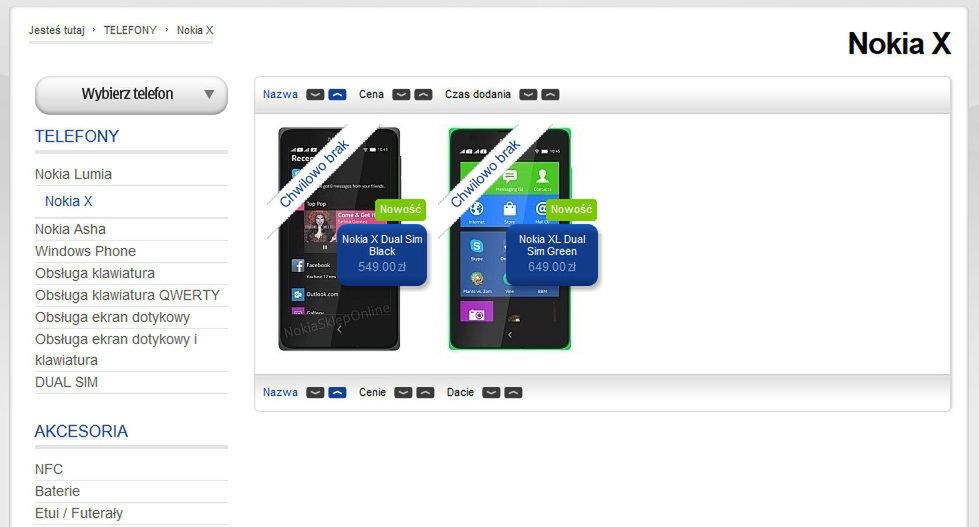Click the Dacie sort label
The image size is (979, 527).
[x=460, y=392]
